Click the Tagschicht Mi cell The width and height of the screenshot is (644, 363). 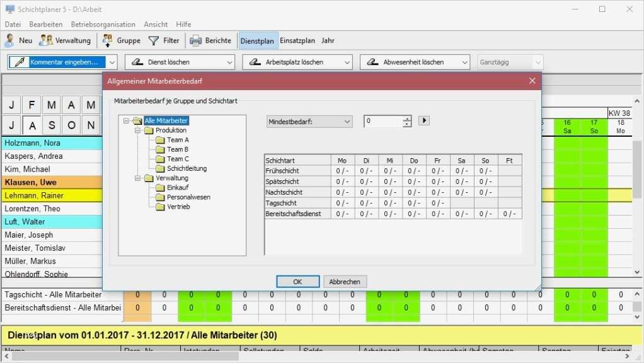point(390,203)
